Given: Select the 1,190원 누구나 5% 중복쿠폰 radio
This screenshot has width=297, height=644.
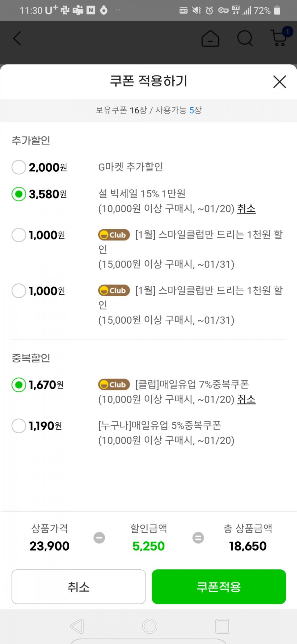Looking at the screenshot, I should pos(19,426).
